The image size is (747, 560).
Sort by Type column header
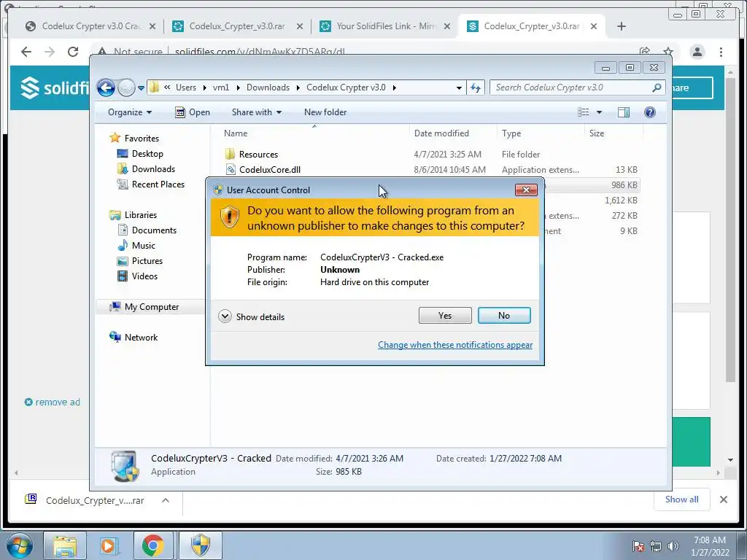pos(511,133)
